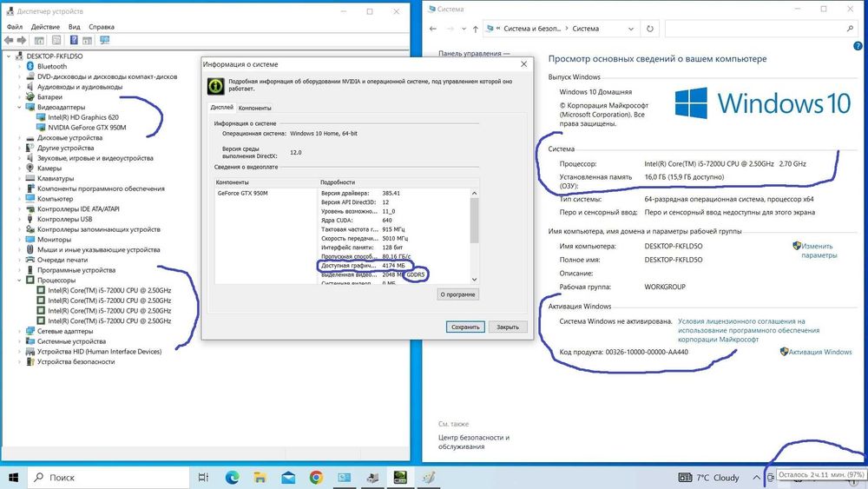The width and height of the screenshot is (868, 489).
Task: Click the Back arrow in Device Manager toolbar
Action: (9, 41)
